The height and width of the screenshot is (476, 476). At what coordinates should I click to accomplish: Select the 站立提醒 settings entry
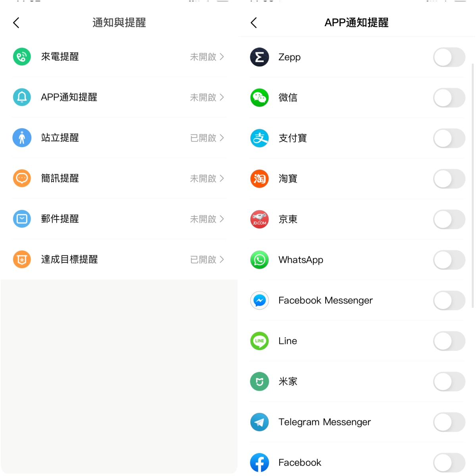[x=119, y=138]
